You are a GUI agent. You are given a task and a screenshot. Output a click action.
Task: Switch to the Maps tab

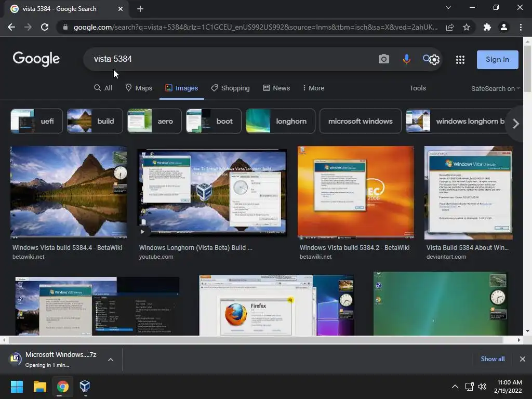[139, 88]
